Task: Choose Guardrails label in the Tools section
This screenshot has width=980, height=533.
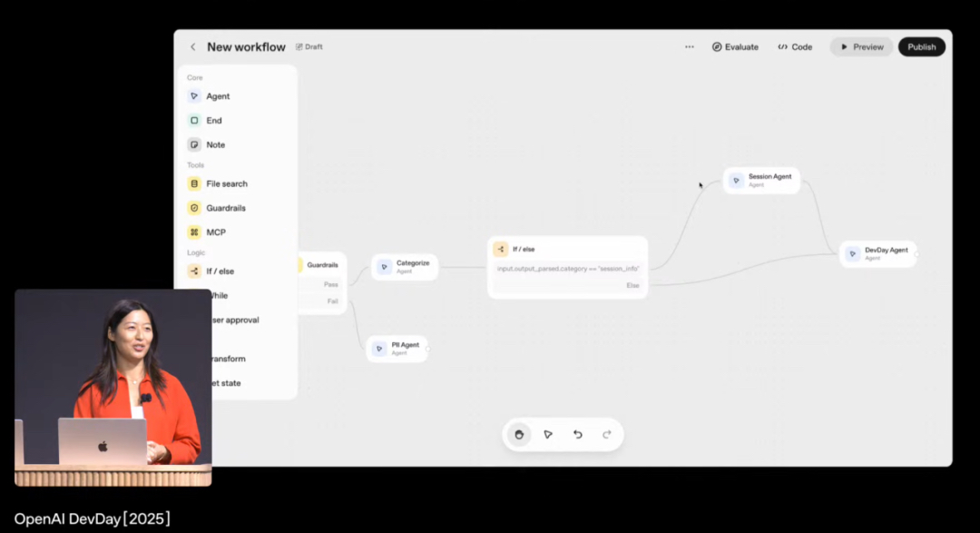Action: (226, 208)
